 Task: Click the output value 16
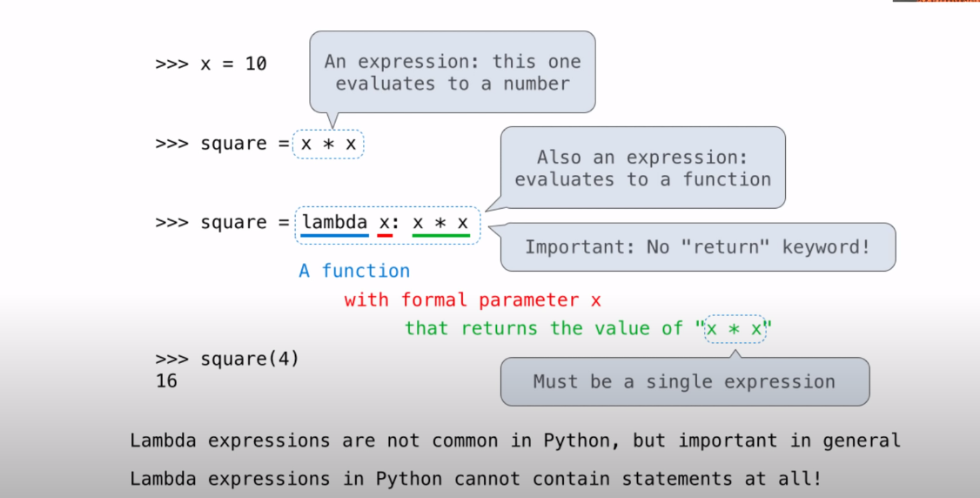[166, 380]
